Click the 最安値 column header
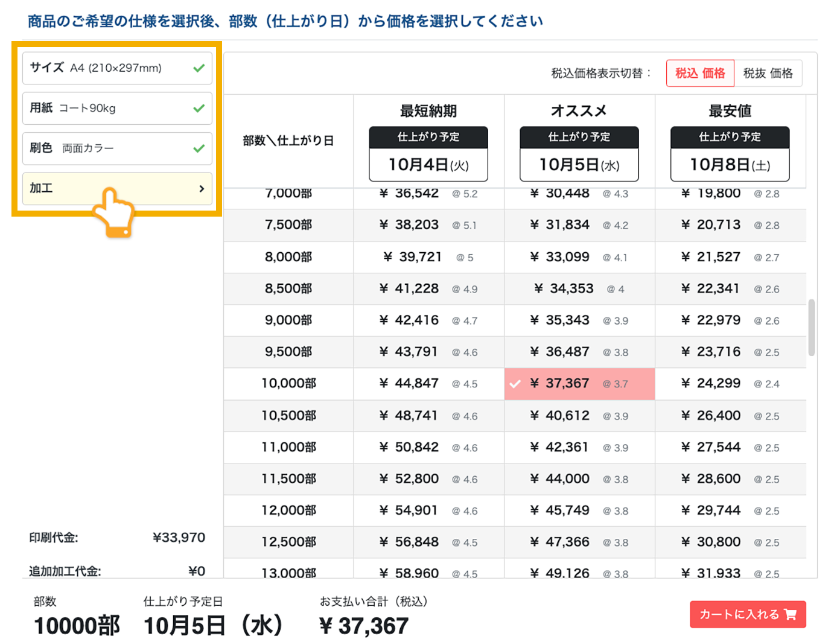The height and width of the screenshot is (642, 840). point(730,111)
